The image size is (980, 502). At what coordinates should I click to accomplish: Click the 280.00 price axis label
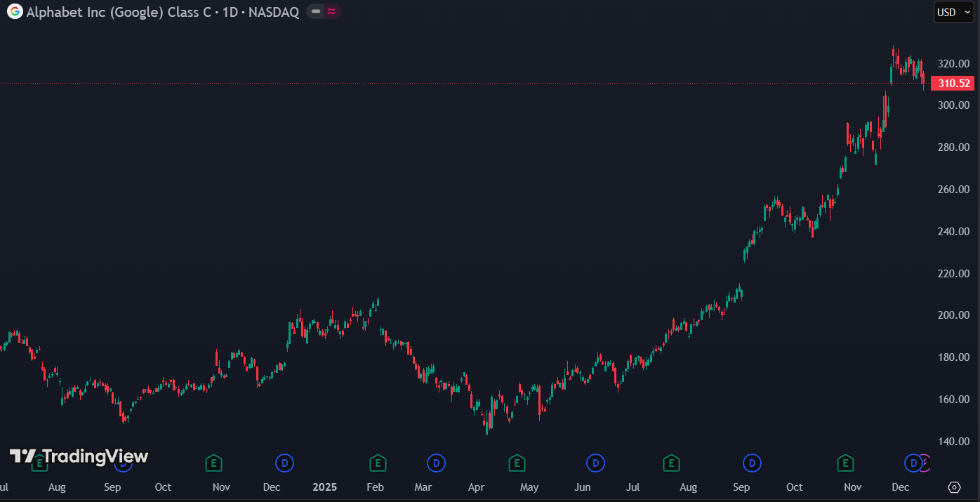click(954, 147)
